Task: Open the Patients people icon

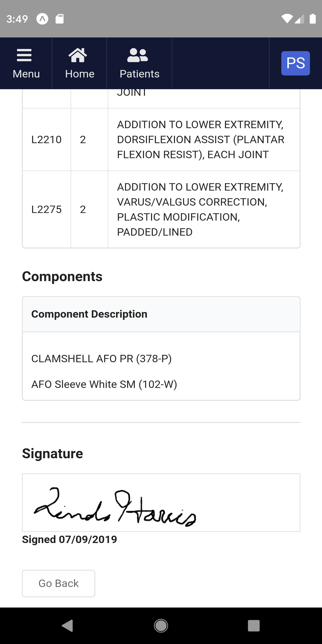Action: [x=138, y=55]
